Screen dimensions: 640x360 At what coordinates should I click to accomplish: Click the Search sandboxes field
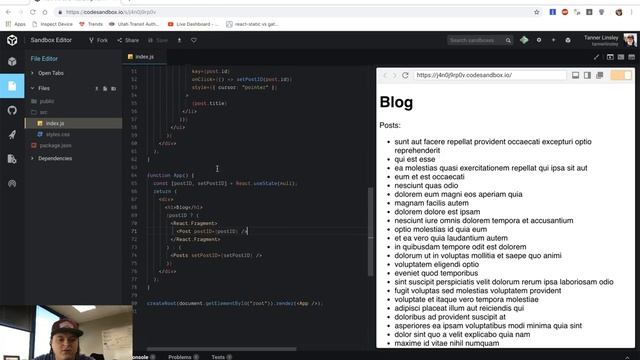tap(475, 40)
